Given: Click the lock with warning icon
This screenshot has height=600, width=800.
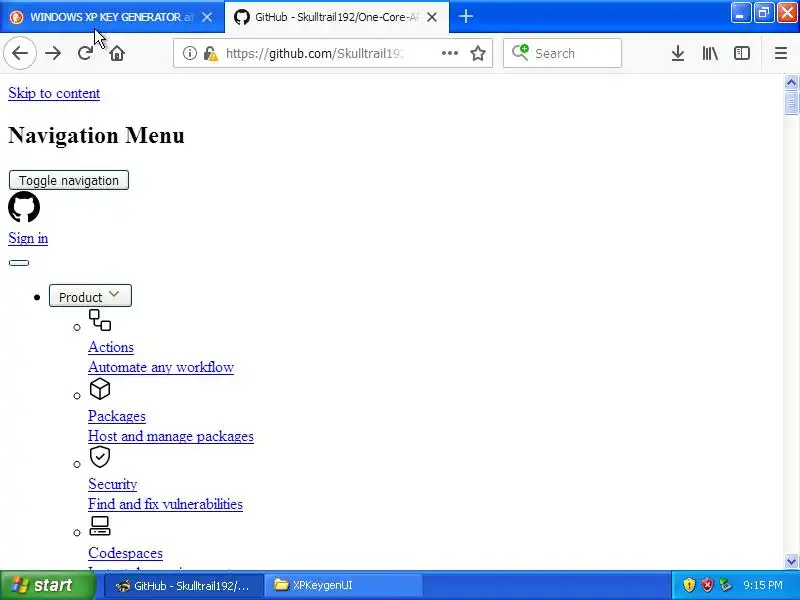Looking at the screenshot, I should coord(210,53).
